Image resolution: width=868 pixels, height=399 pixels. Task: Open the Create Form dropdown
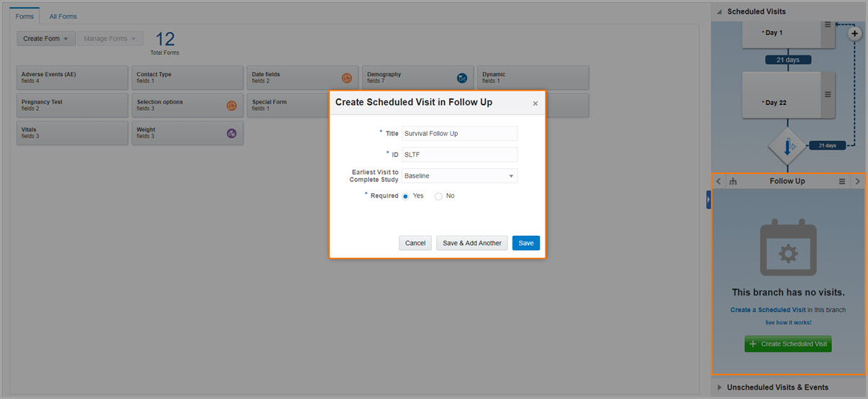point(46,39)
